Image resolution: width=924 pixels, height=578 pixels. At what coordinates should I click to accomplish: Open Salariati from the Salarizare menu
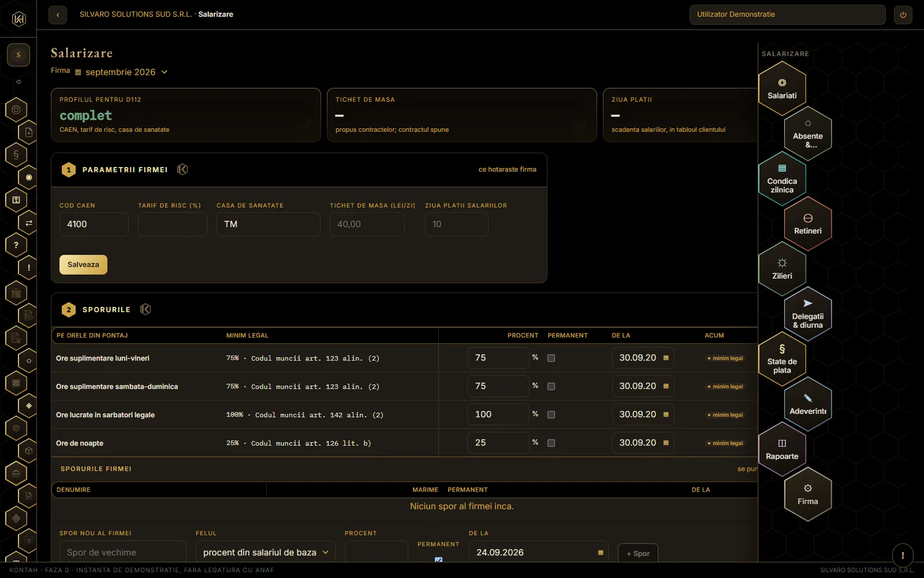(782, 88)
